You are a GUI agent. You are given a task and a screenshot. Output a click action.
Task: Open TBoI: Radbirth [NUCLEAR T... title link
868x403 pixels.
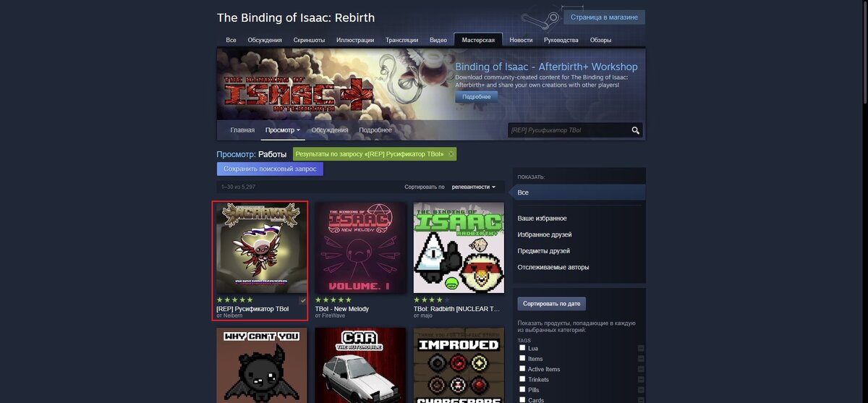pos(456,309)
